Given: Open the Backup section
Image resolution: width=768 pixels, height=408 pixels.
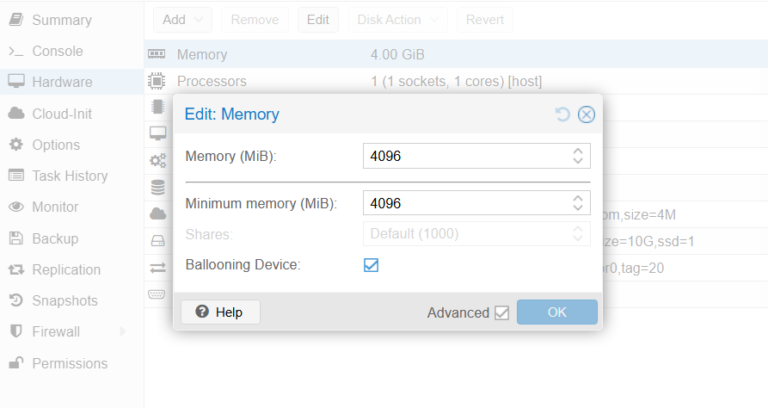Looking at the screenshot, I should pos(55,238).
